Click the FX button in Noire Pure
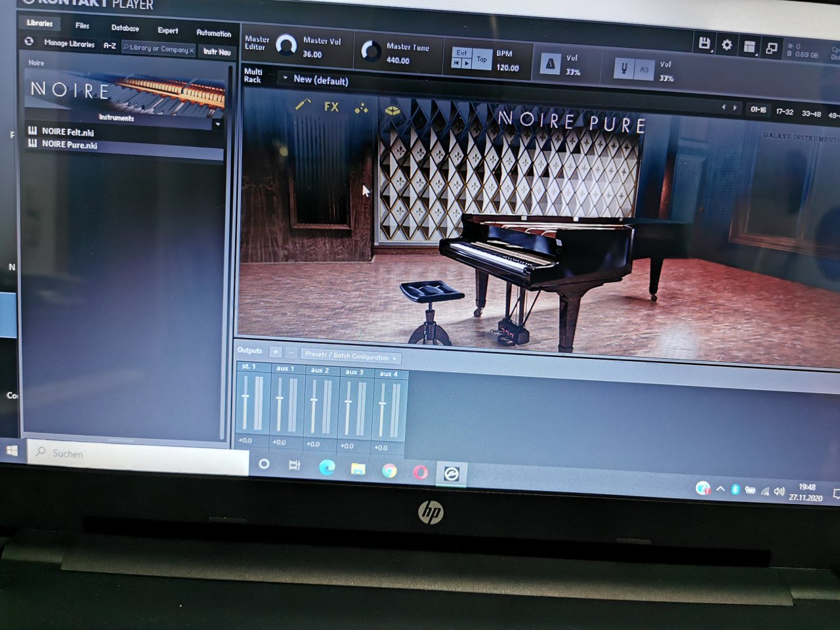 click(331, 106)
